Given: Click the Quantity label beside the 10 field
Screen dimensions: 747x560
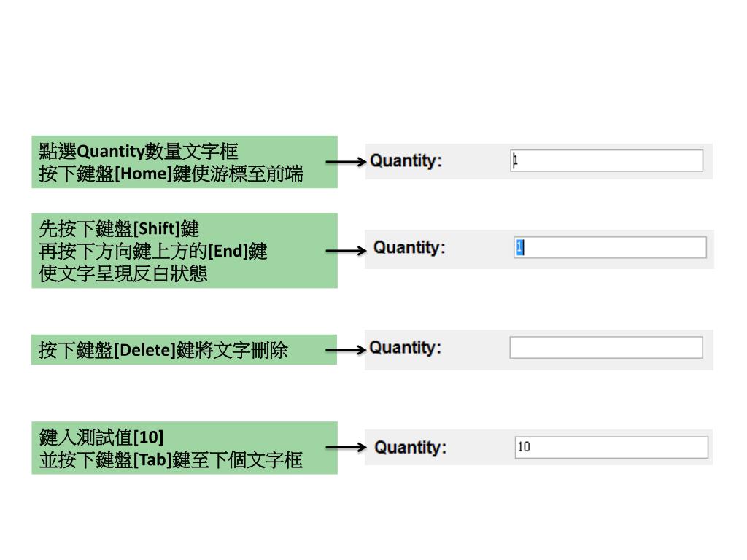Looking at the screenshot, I should coord(411,448).
